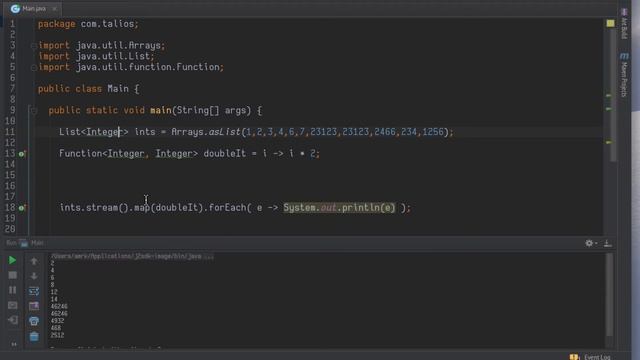Open the Ant Build side panel
This screenshot has height=360, width=640.
point(624,24)
